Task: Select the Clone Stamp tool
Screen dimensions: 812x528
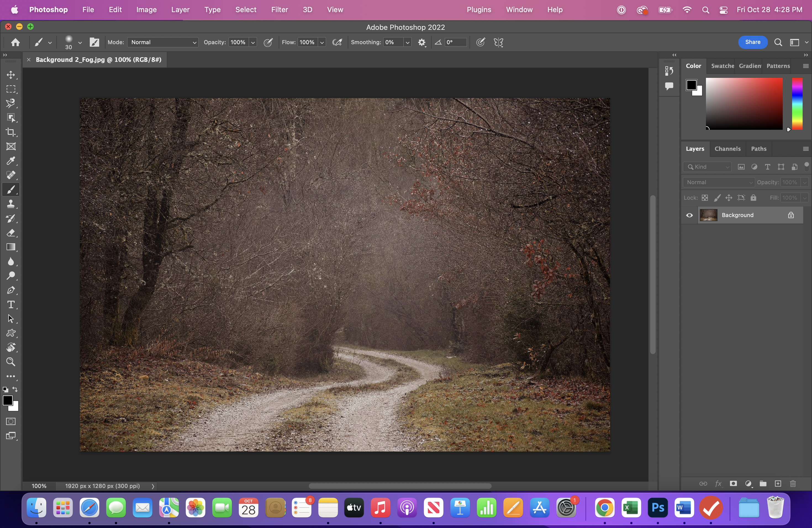Action: 11,204
